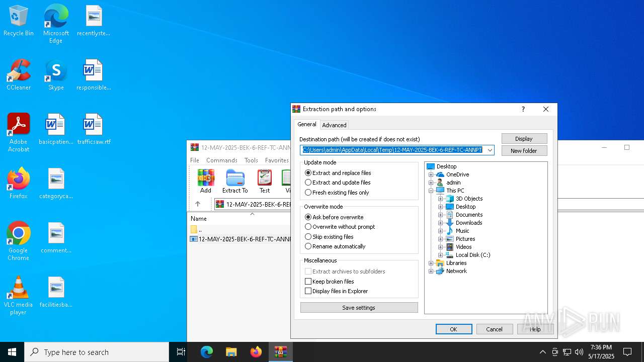Open Firefox from the taskbar
This screenshot has width=644, height=362.
pos(256,352)
